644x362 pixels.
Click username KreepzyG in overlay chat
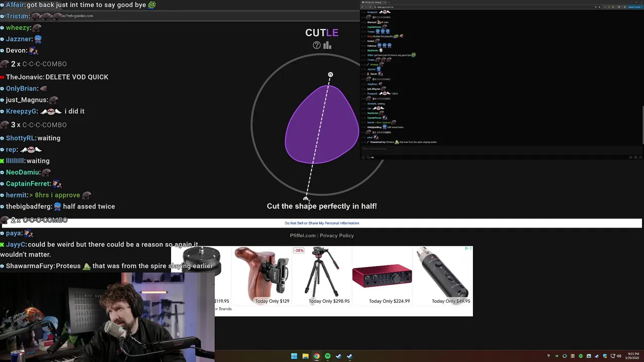click(x=21, y=112)
